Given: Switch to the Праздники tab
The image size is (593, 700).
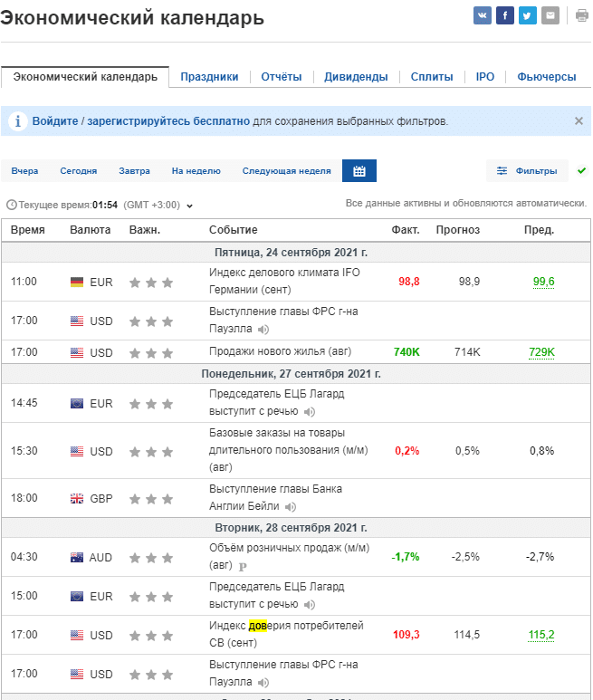Looking at the screenshot, I should coord(209,77).
